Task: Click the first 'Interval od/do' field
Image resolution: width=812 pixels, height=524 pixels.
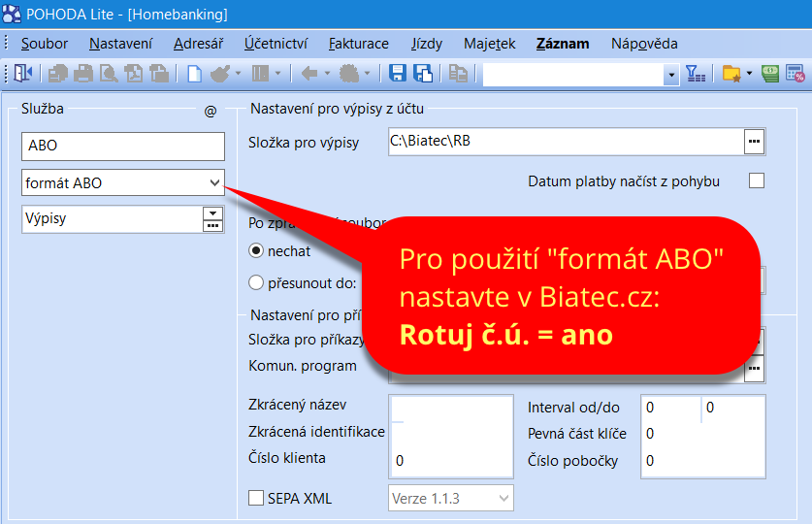Action: [671, 408]
